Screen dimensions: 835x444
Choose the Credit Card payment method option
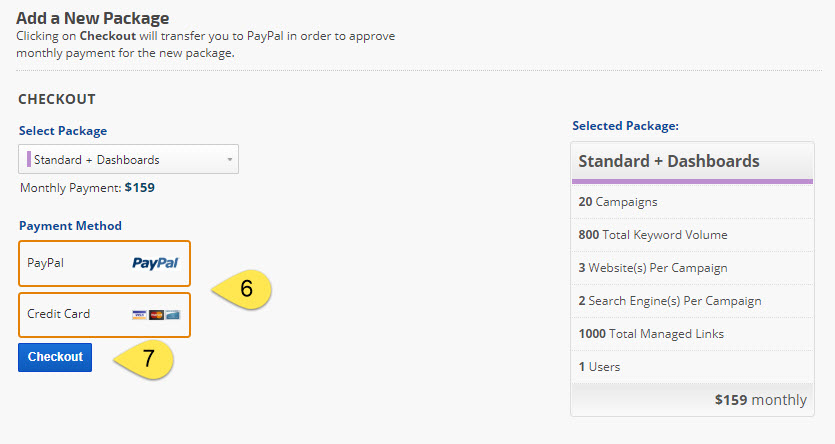[x=104, y=314]
